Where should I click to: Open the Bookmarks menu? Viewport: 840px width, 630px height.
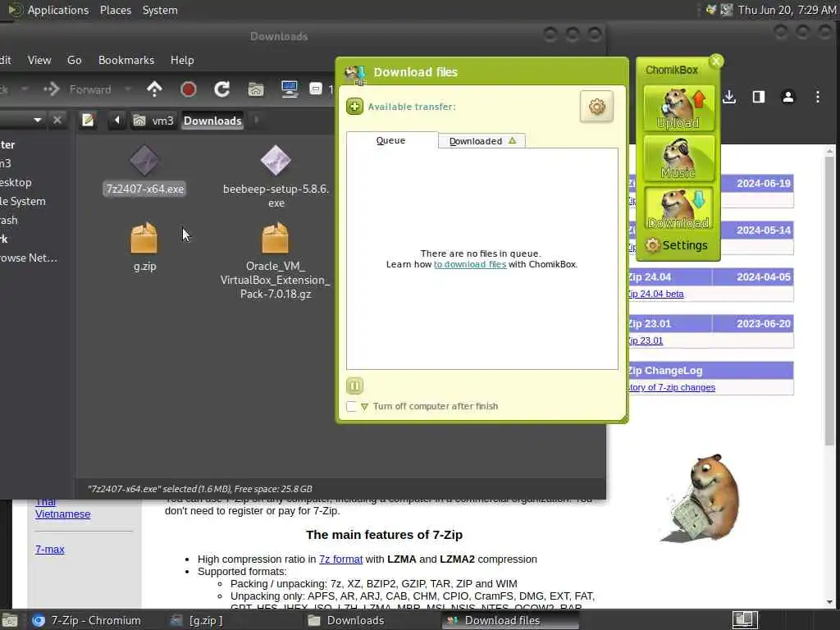click(126, 60)
